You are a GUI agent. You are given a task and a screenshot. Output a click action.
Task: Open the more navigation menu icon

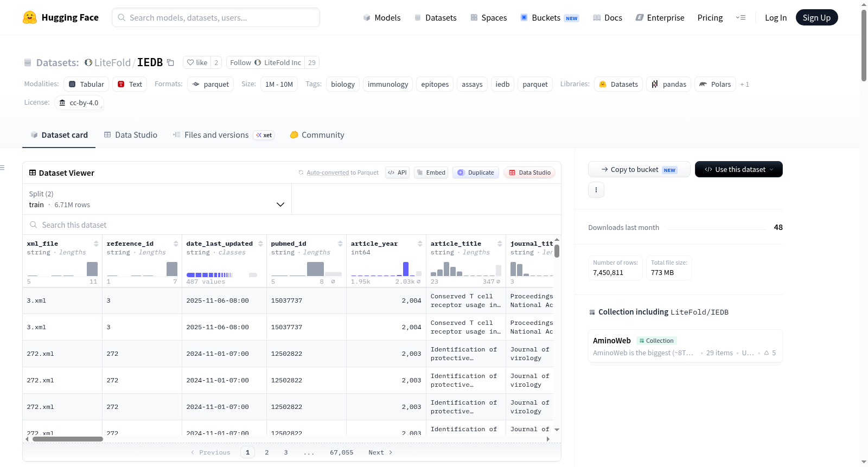(x=741, y=17)
